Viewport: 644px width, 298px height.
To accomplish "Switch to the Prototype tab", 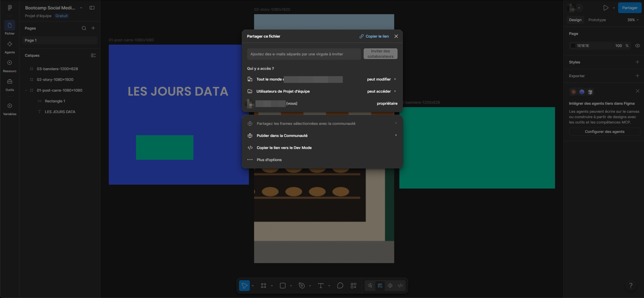I will tap(597, 20).
